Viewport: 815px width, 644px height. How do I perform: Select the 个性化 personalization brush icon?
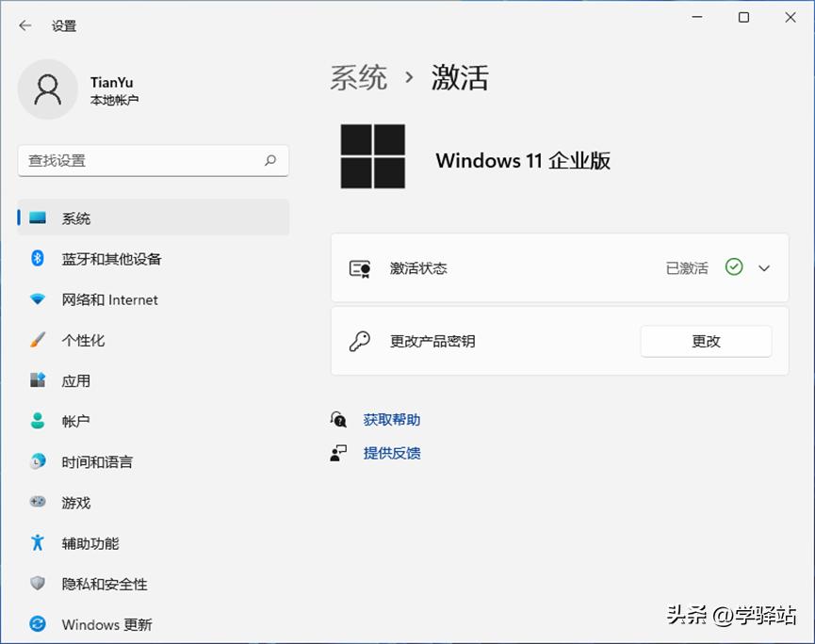pyautogui.click(x=36, y=340)
